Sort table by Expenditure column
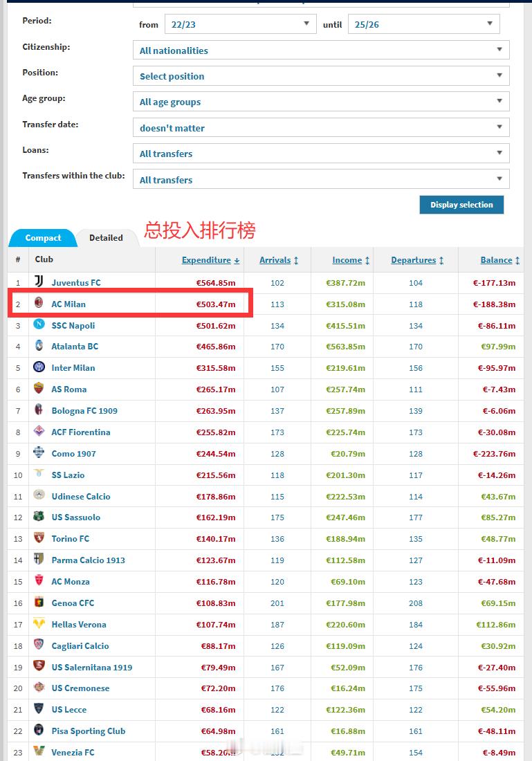532x761 pixels. coord(211,260)
